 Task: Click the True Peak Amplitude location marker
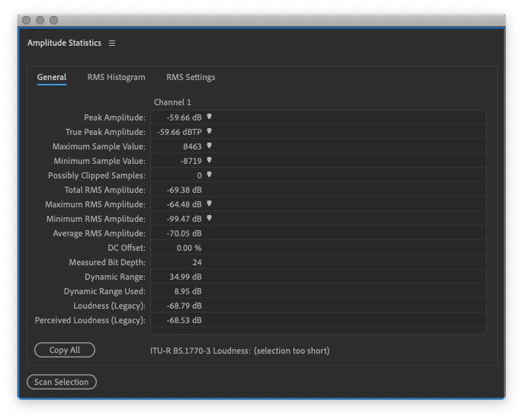(x=209, y=131)
